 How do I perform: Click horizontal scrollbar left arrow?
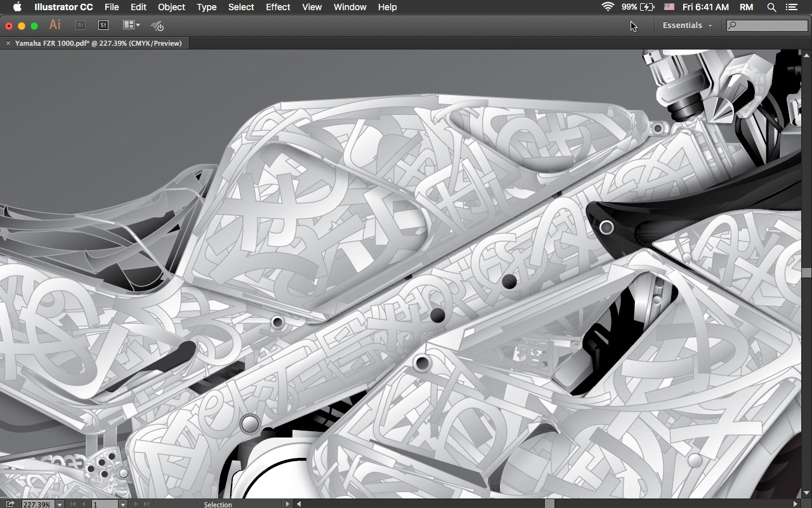pyautogui.click(x=299, y=504)
